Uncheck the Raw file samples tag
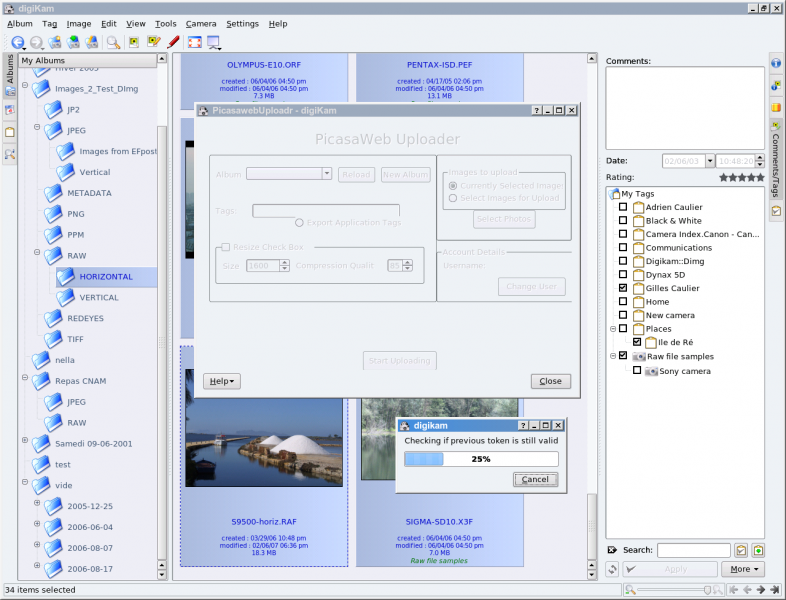The width and height of the screenshot is (786, 600). pos(623,355)
